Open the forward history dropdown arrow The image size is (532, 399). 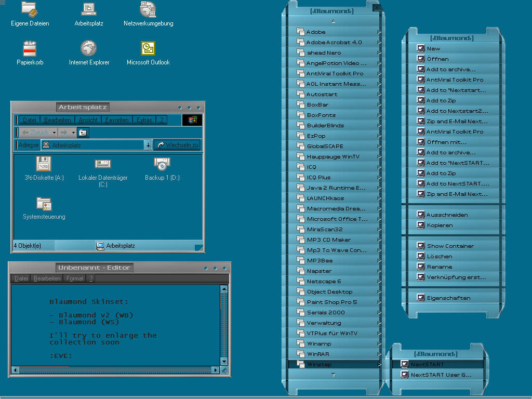pos(73,132)
